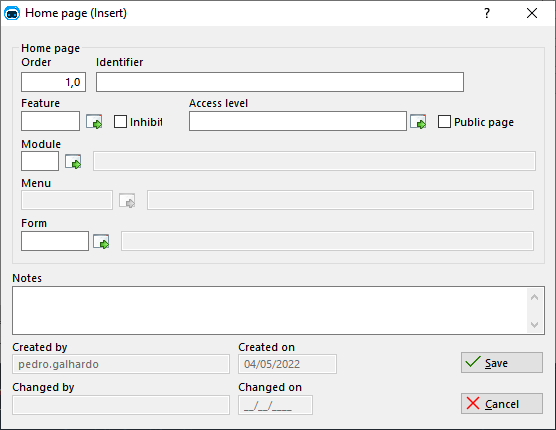This screenshot has height=430, width=556.
Task: Open the Feature lookup icon
Action: pos(94,122)
